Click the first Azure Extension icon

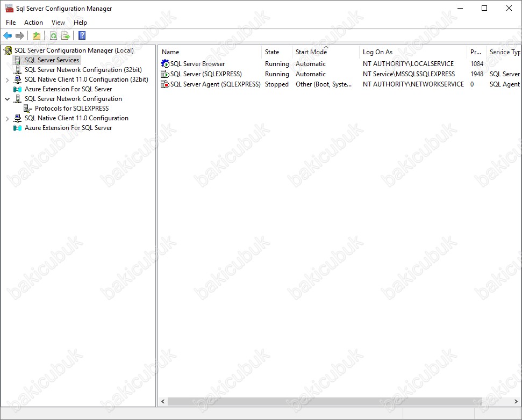click(18, 89)
